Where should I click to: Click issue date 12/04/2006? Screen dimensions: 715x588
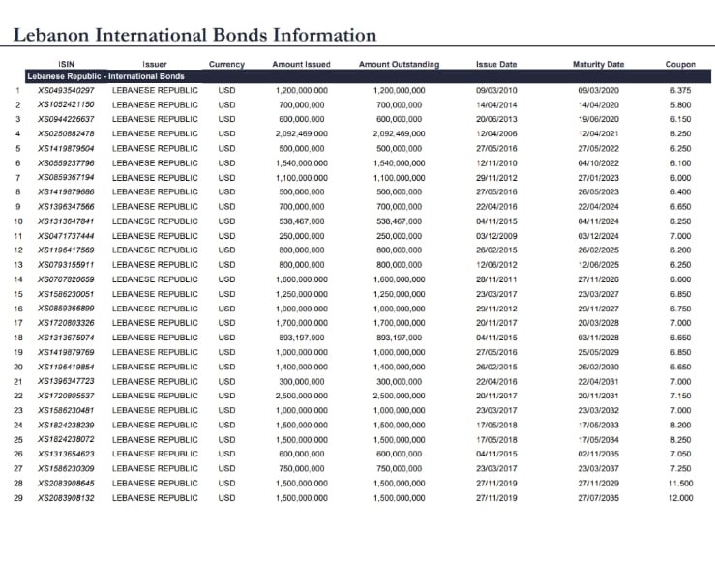click(496, 133)
